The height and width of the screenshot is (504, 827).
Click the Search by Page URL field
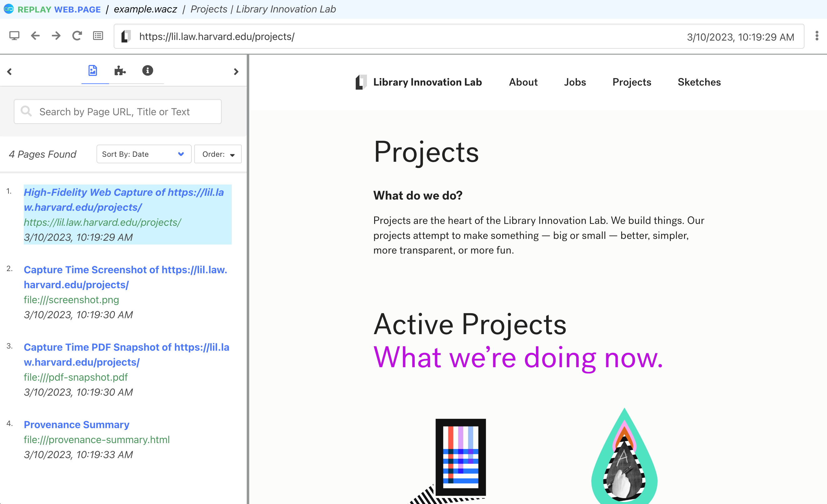(117, 111)
